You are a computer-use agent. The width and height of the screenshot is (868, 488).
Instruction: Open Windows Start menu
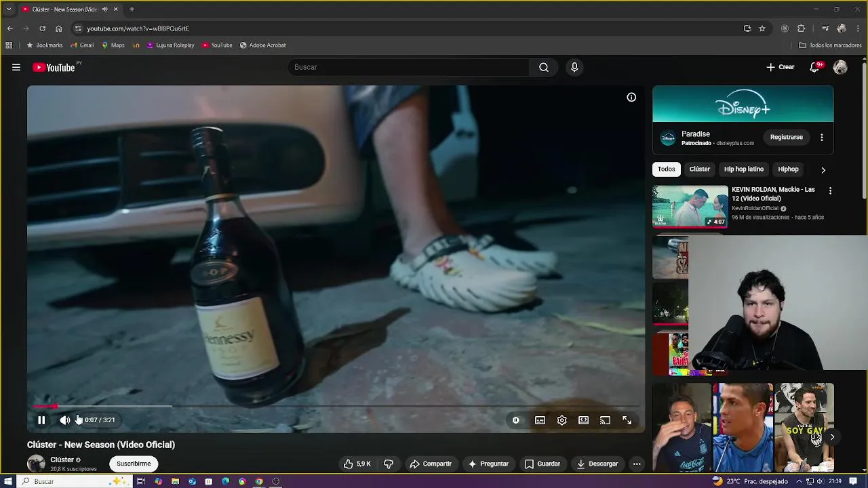click(x=8, y=481)
